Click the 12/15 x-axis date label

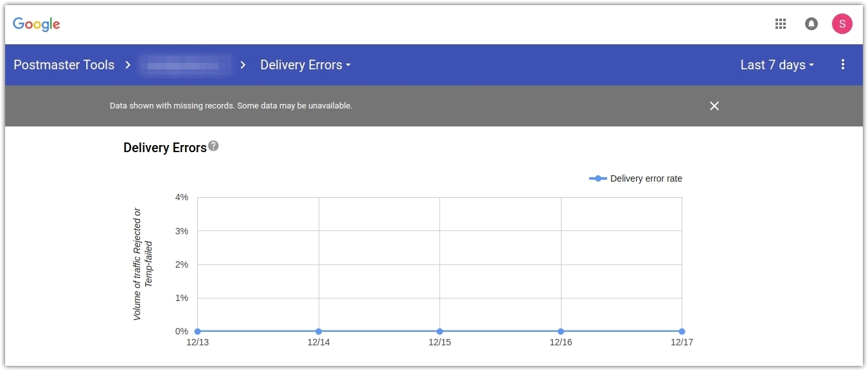pyautogui.click(x=439, y=343)
